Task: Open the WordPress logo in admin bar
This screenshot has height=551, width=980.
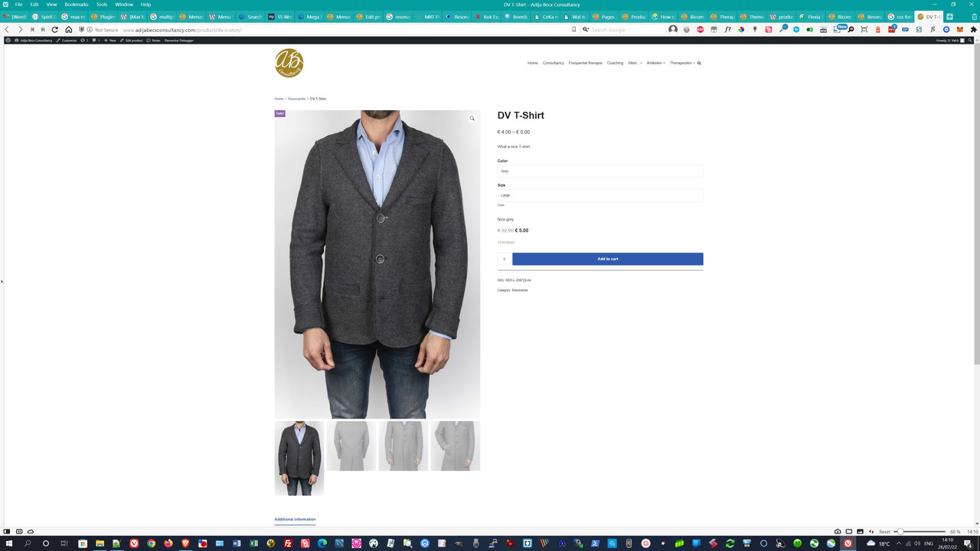Action: 7,40
